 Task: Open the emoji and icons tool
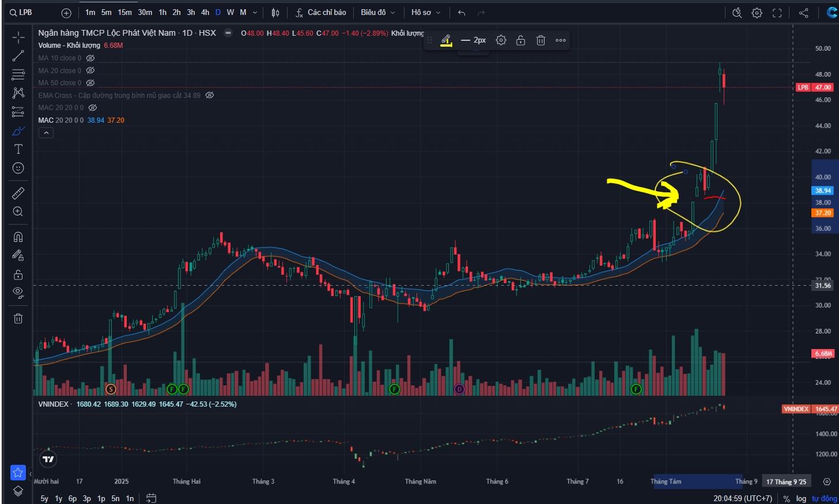[18, 168]
